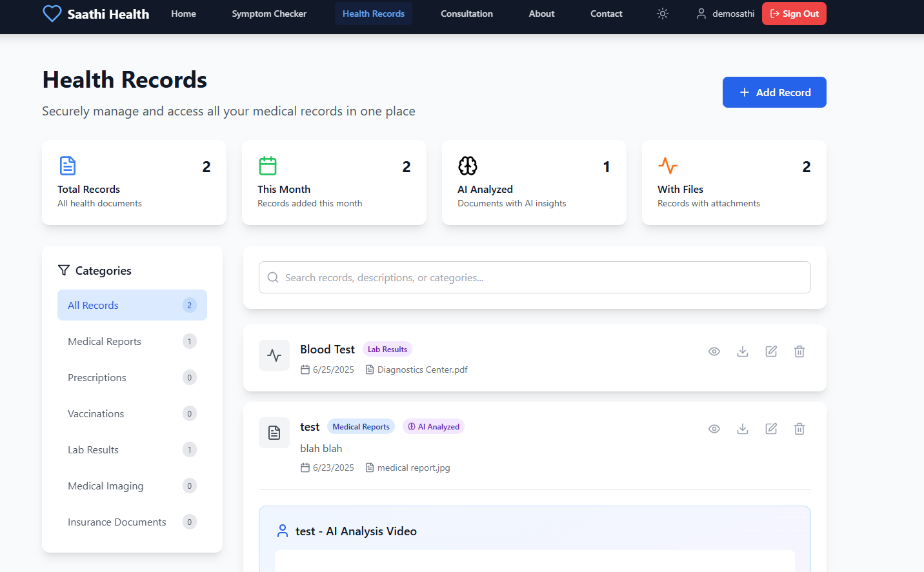Filter by Medical Reports category
924x572 pixels.
[x=132, y=341]
